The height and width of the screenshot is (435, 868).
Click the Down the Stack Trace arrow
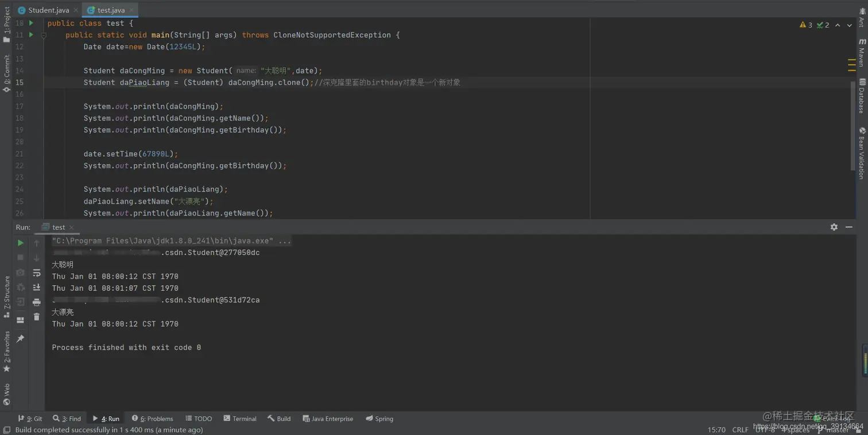(x=37, y=258)
